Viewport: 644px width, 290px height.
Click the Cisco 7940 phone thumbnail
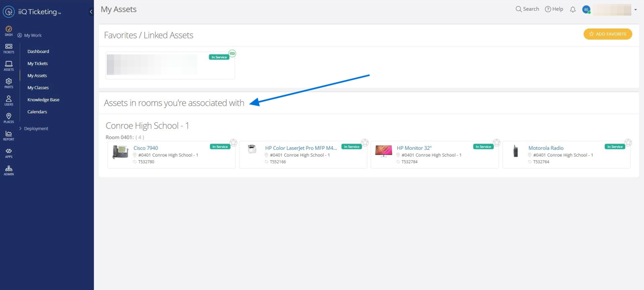(120, 152)
